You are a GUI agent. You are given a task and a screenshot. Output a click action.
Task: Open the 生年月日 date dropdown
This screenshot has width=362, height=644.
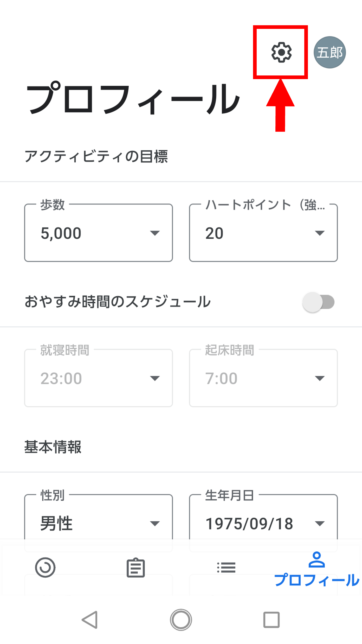click(263, 523)
